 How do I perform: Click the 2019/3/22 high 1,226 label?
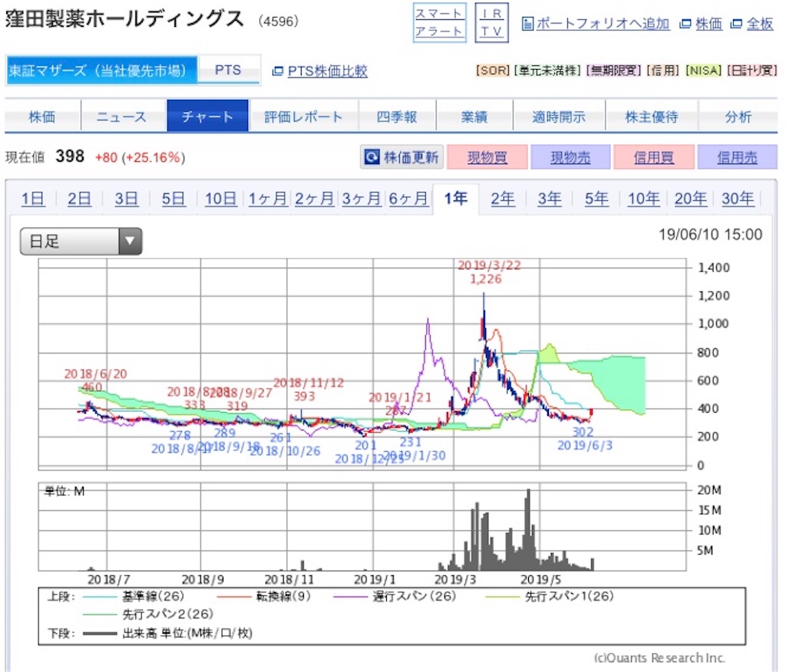489,272
